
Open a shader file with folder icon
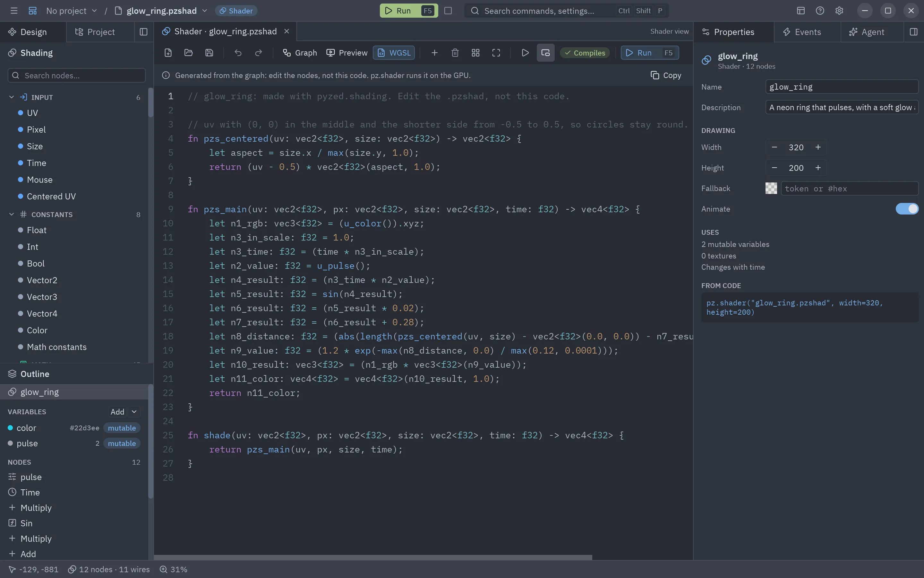[189, 53]
